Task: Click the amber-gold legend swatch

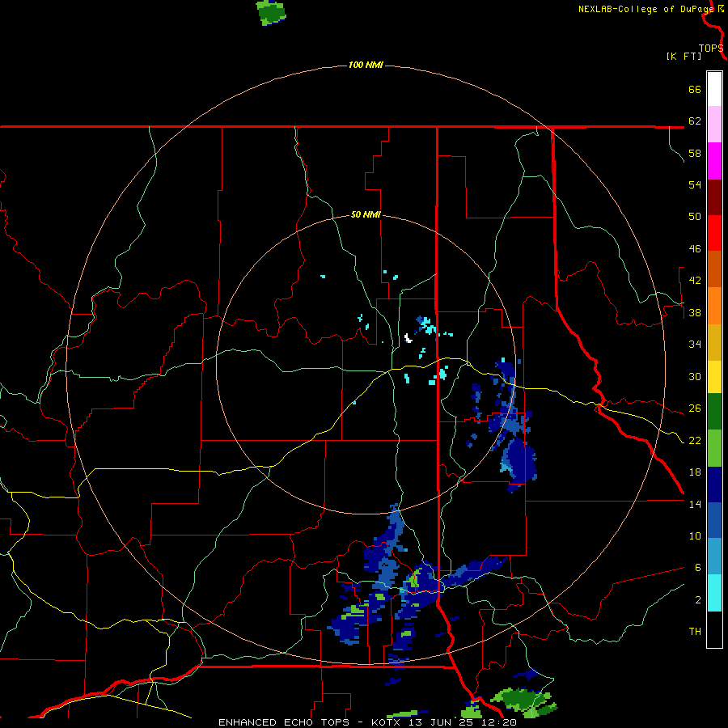Action: pyautogui.click(x=714, y=342)
